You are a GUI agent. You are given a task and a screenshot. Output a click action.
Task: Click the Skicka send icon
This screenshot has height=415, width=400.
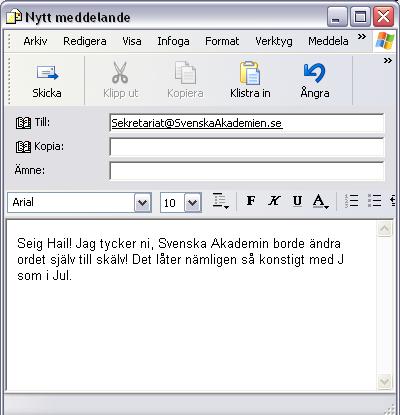(x=47, y=73)
